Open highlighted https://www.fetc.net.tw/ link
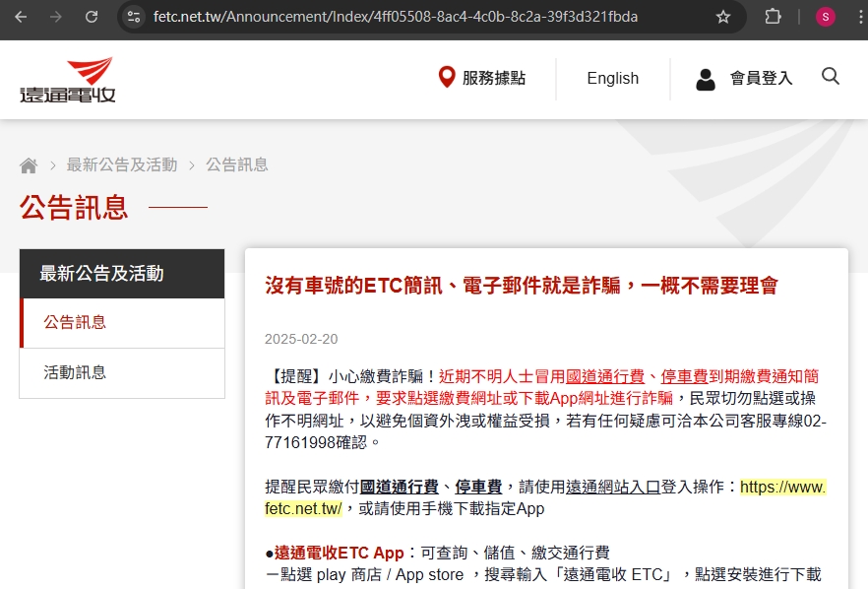The height and width of the screenshot is (589, 868). [782, 487]
